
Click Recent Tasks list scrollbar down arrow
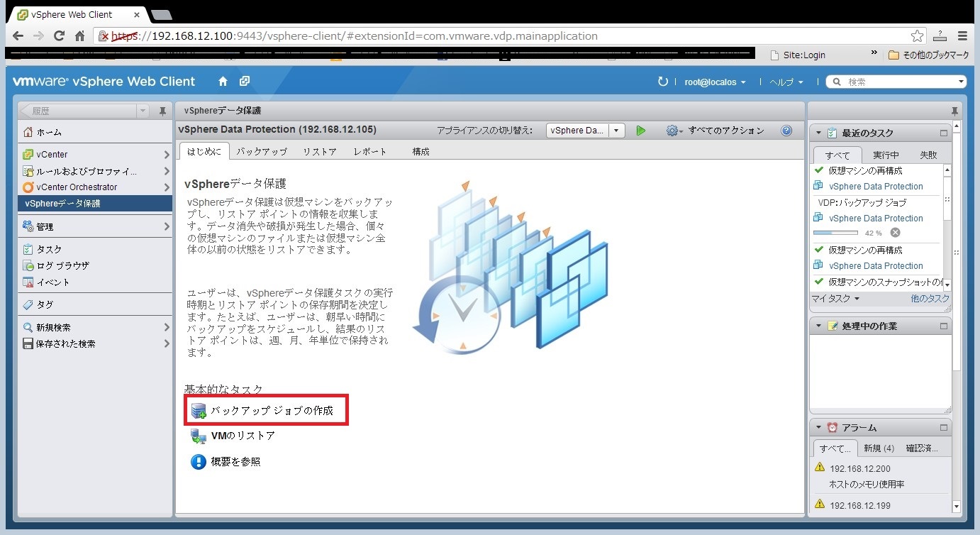[947, 285]
